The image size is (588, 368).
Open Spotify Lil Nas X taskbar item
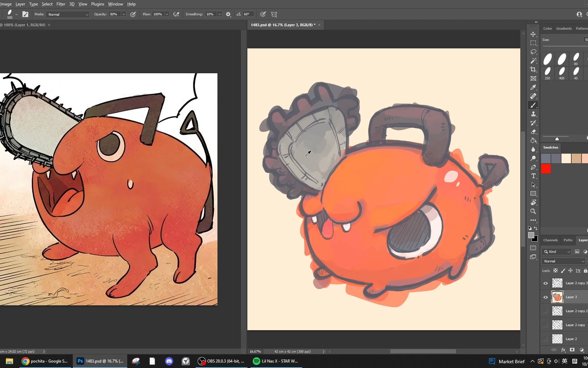pos(276,361)
